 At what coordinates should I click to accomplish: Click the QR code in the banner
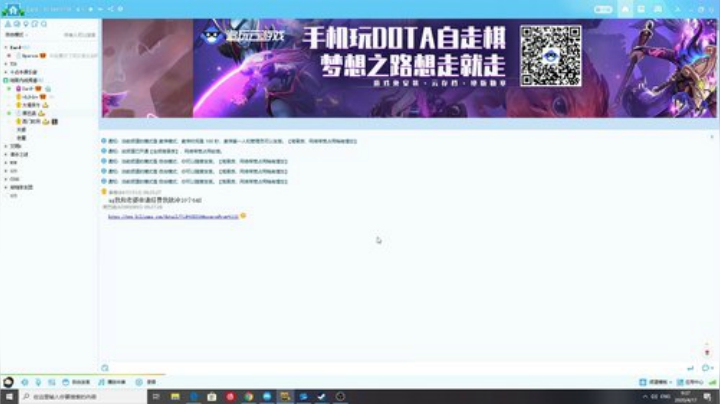(x=551, y=56)
